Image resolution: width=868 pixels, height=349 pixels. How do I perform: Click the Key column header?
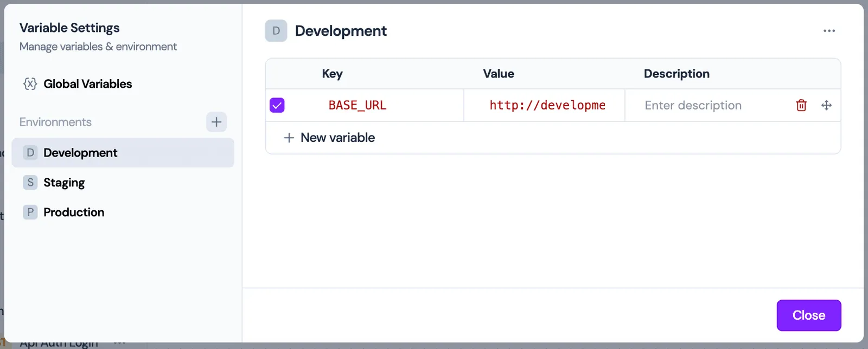point(332,74)
